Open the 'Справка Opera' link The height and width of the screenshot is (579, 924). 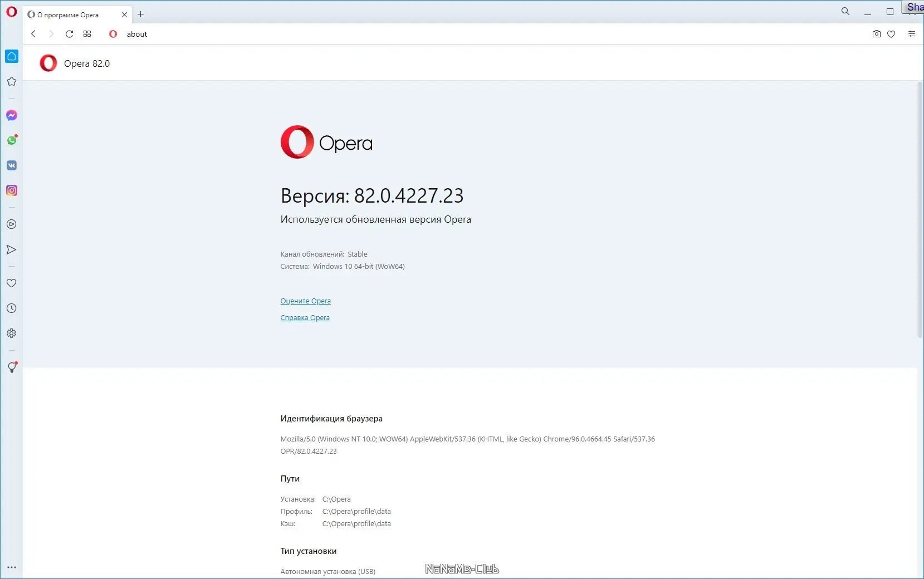pos(305,318)
